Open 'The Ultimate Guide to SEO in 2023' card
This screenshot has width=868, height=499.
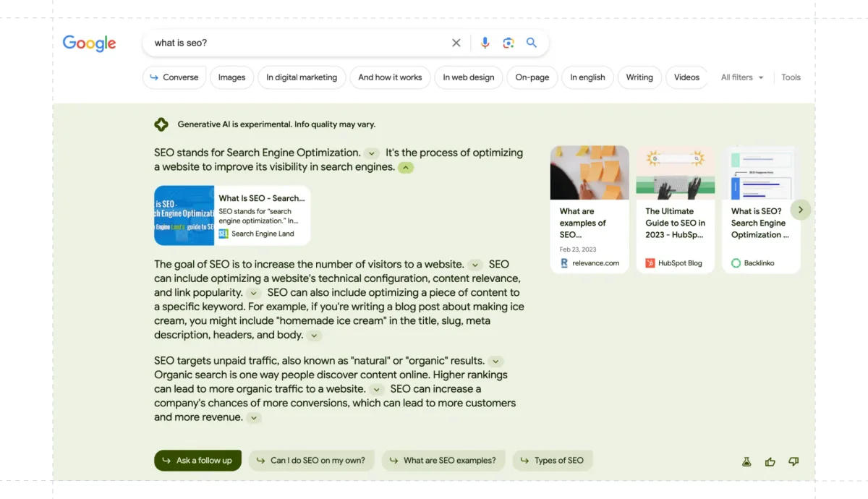point(676,210)
